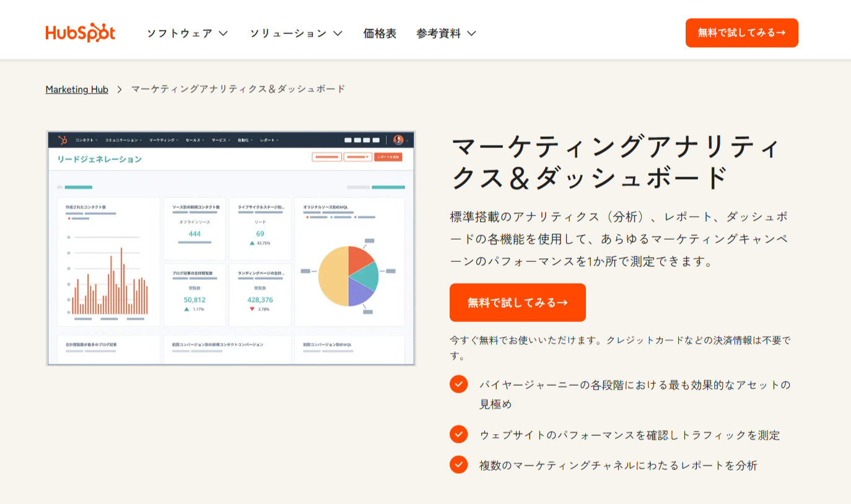Select the レポート menu in the dashboard nav
The width and height of the screenshot is (851, 504).
coord(268,140)
